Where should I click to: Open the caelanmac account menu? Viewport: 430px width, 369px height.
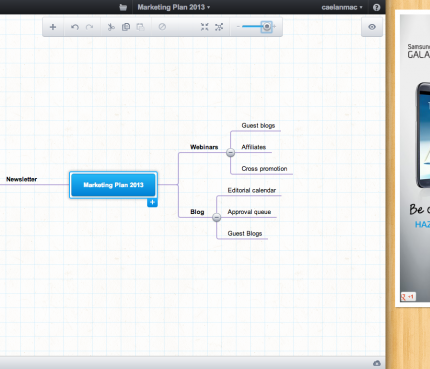point(342,7)
